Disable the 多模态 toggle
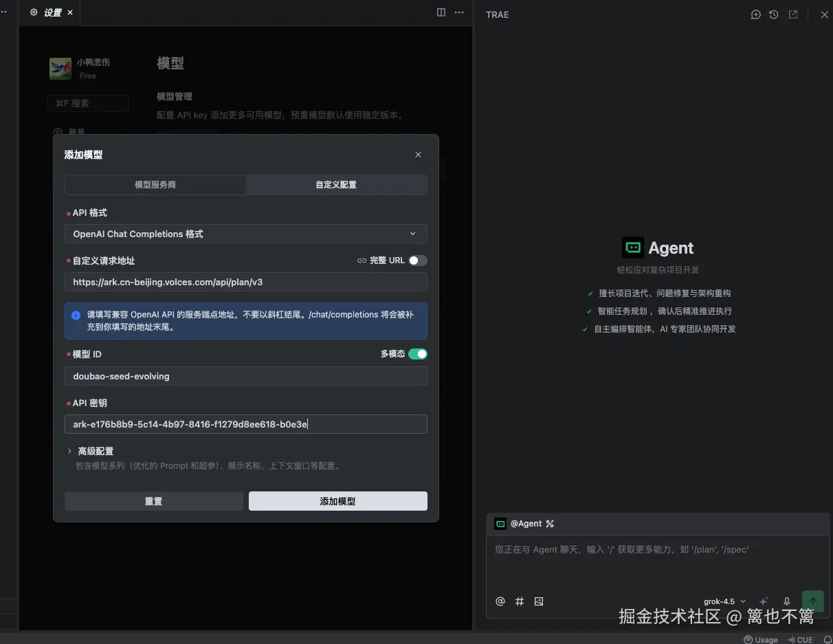Image resolution: width=833 pixels, height=644 pixels. coord(418,354)
